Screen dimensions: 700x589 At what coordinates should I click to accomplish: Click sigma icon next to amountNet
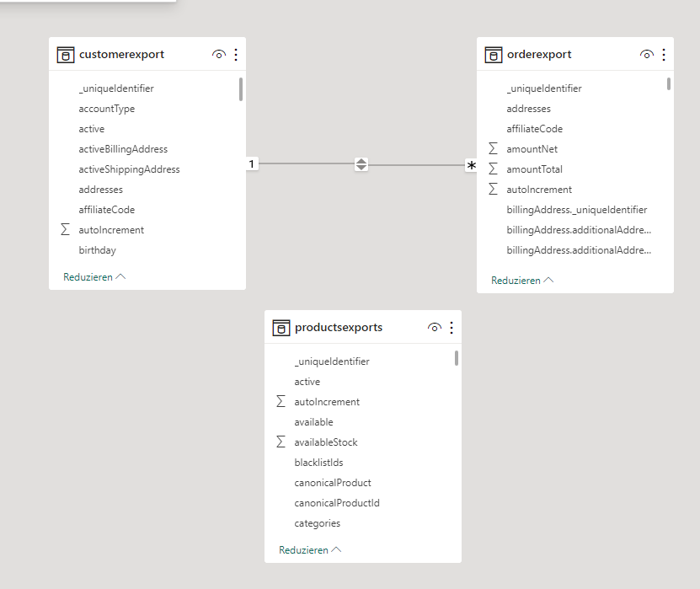tap(493, 148)
